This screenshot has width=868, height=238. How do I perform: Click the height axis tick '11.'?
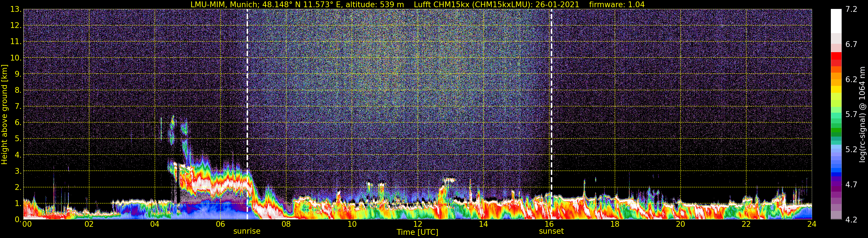point(16,42)
